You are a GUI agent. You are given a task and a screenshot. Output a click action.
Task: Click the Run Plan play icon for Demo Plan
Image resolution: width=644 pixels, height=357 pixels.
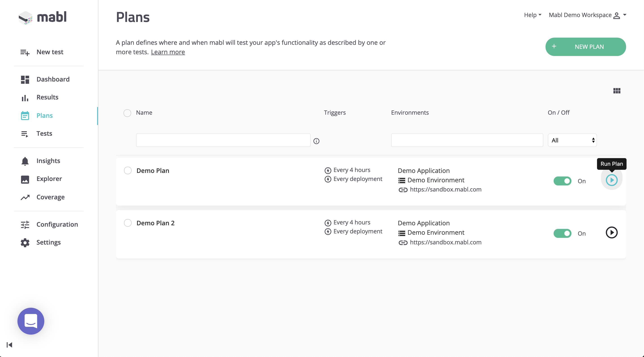point(612,180)
